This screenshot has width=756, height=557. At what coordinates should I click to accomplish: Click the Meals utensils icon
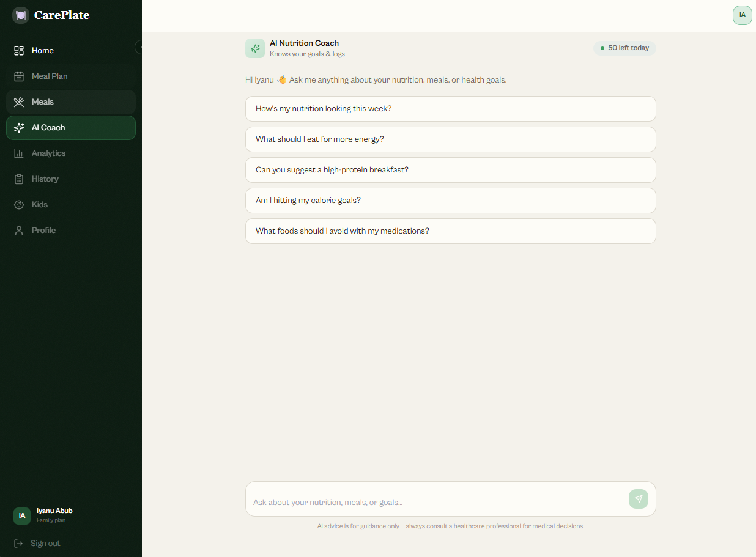tap(20, 101)
